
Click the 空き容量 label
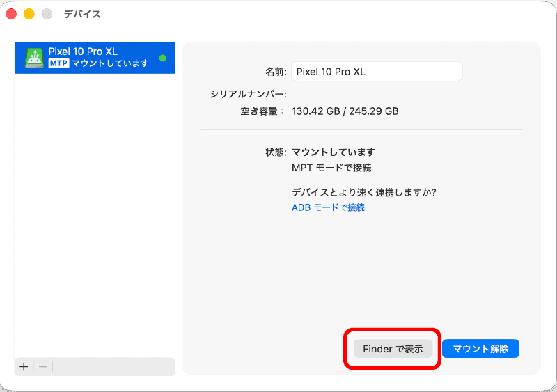(262, 111)
